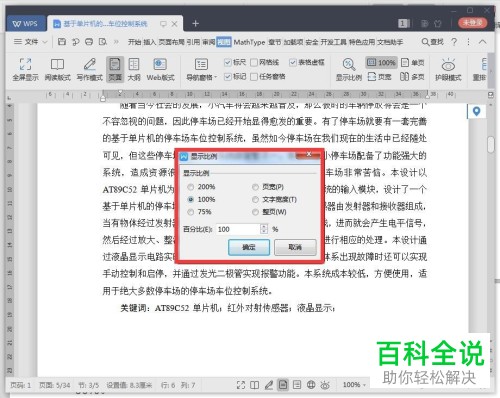The image size is (500, 398).
Task: Click the navigation pane (导航窗格) icon
Action: pyautogui.click(x=201, y=64)
